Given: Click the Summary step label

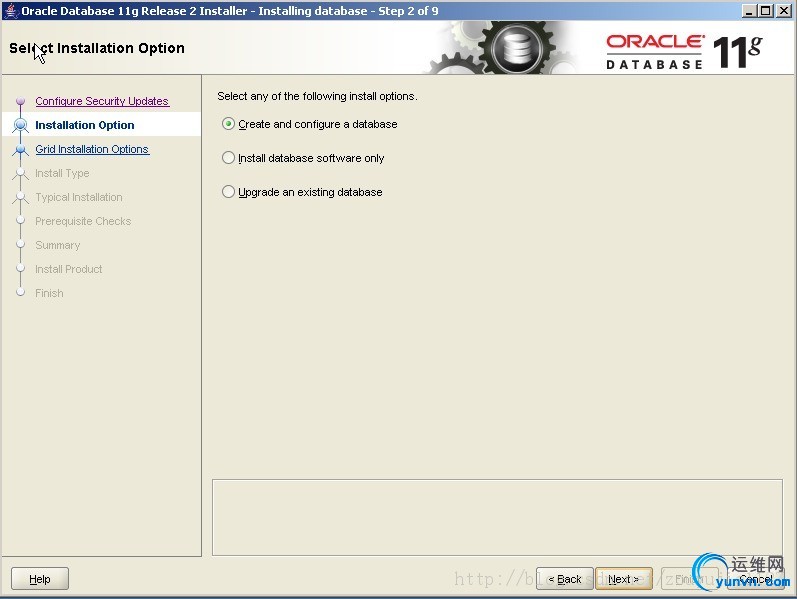Looking at the screenshot, I should (57, 245).
